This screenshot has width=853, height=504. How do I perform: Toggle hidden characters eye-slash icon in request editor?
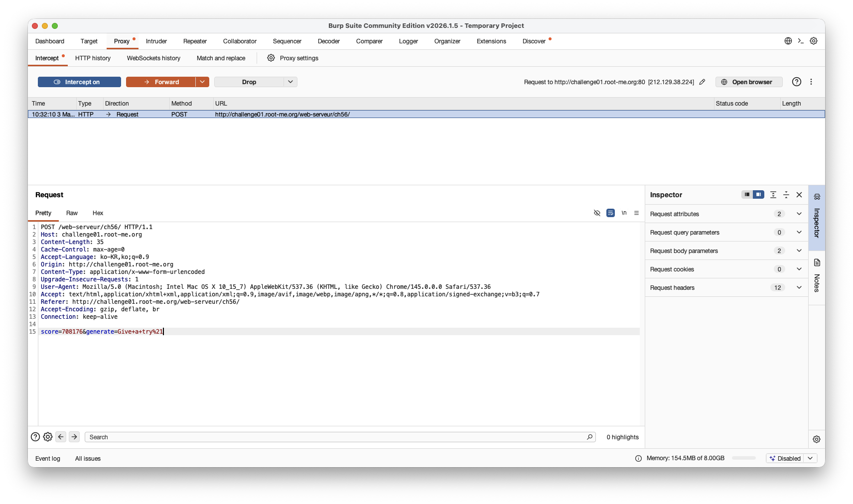pyautogui.click(x=597, y=213)
